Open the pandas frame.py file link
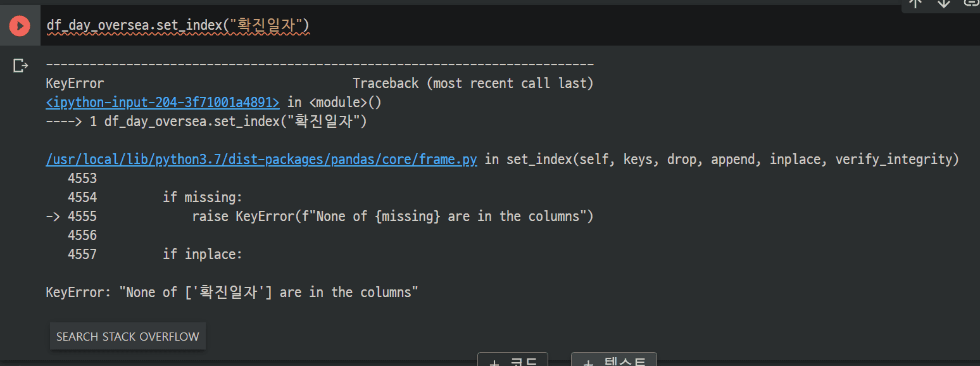 pyautogui.click(x=261, y=159)
